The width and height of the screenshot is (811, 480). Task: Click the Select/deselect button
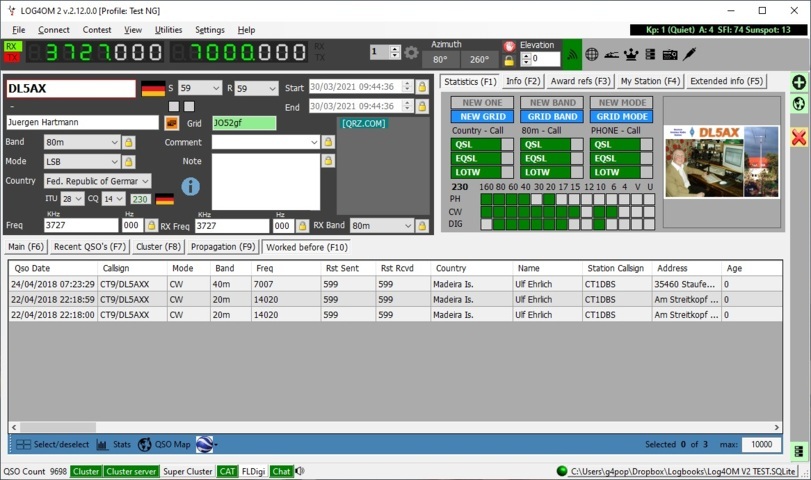click(x=52, y=444)
